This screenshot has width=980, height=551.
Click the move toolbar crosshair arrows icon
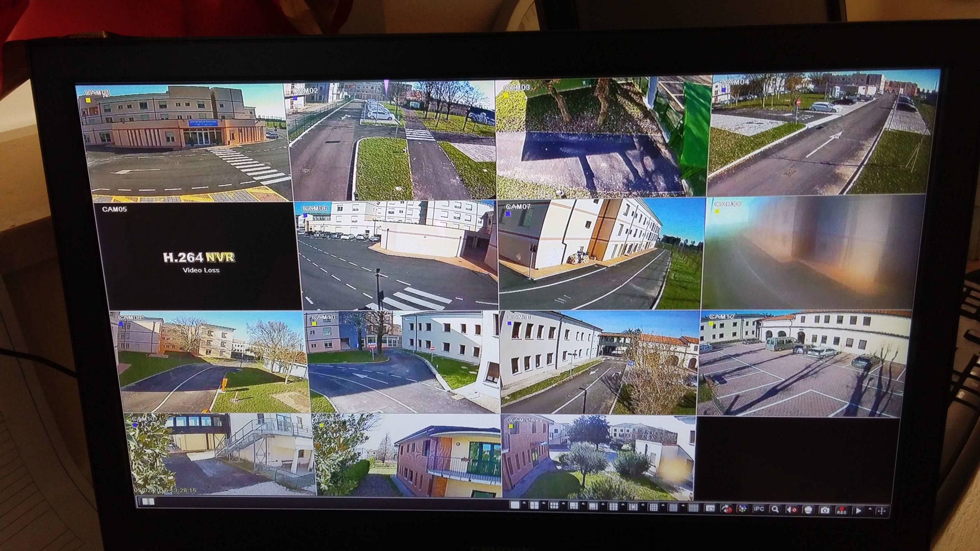click(882, 511)
